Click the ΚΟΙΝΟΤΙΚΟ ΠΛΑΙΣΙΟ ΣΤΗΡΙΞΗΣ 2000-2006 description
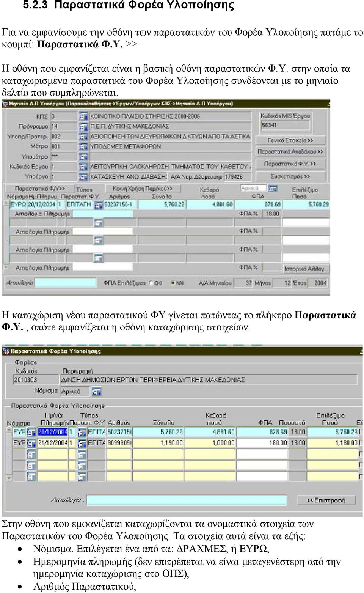The height and width of the screenshot is (593, 364). point(170,116)
